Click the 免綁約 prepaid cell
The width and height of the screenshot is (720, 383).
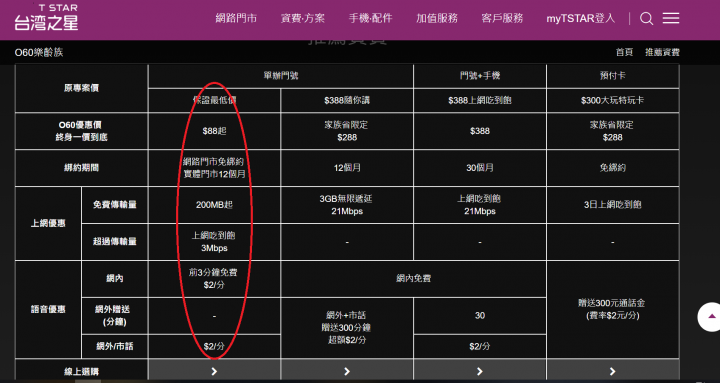coord(613,168)
